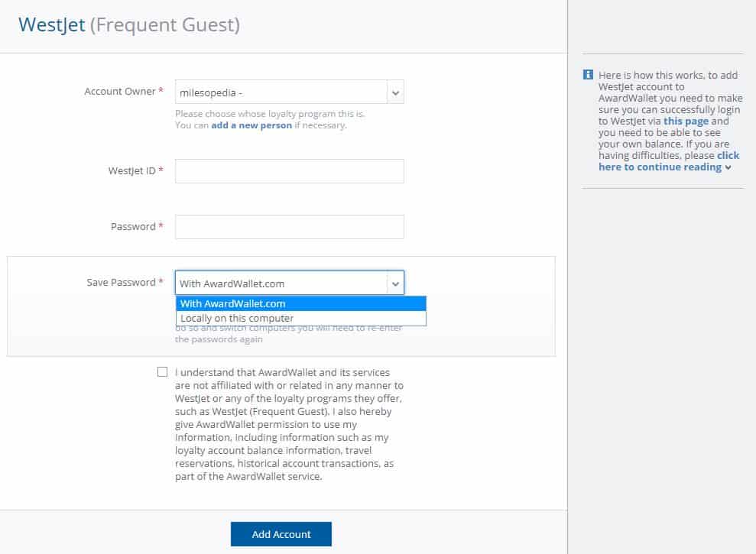This screenshot has height=554, width=756.
Task: Click the chevron after 'continue reading'
Action: coord(728,167)
